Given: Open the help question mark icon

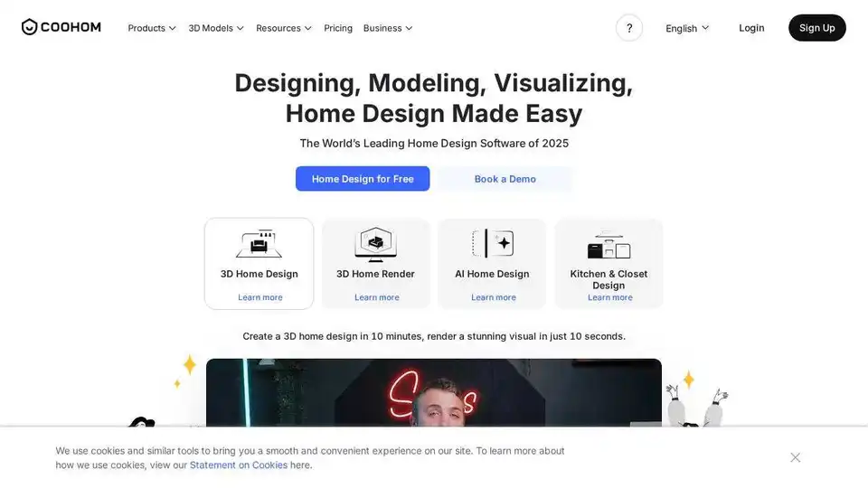Looking at the screenshot, I should point(629,28).
